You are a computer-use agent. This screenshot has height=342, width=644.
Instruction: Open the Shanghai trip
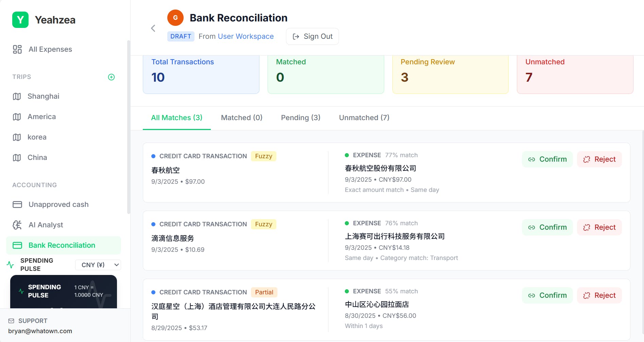[64, 96]
